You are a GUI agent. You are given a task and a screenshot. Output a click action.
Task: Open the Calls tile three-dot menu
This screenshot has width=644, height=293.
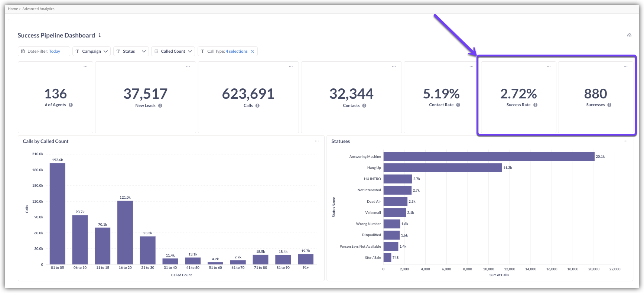pyautogui.click(x=291, y=67)
